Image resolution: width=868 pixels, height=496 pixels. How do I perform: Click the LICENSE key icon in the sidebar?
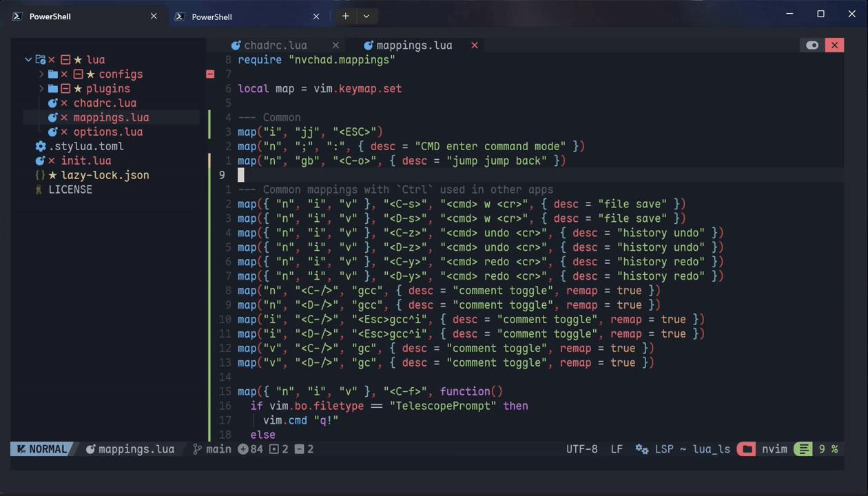tap(39, 189)
